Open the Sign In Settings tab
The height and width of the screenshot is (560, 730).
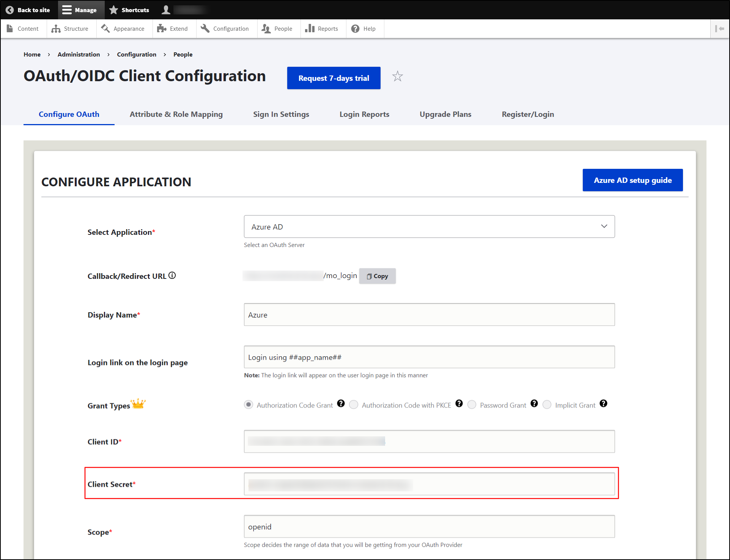(281, 114)
